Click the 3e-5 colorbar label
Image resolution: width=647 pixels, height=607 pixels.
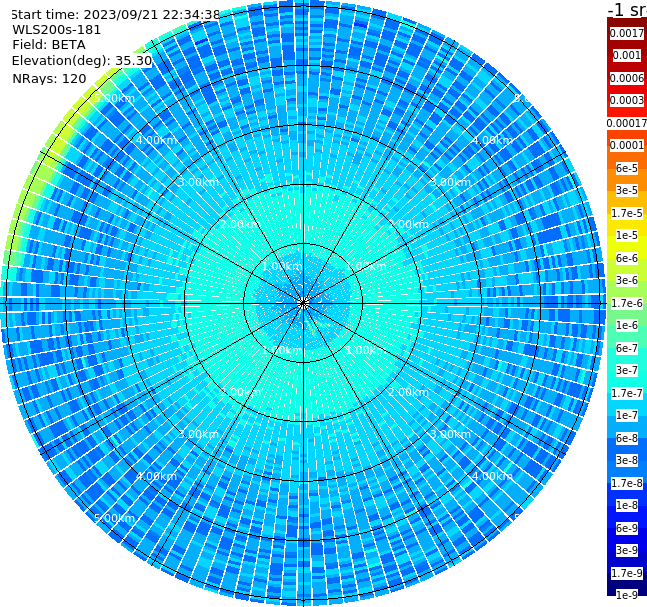627,190
